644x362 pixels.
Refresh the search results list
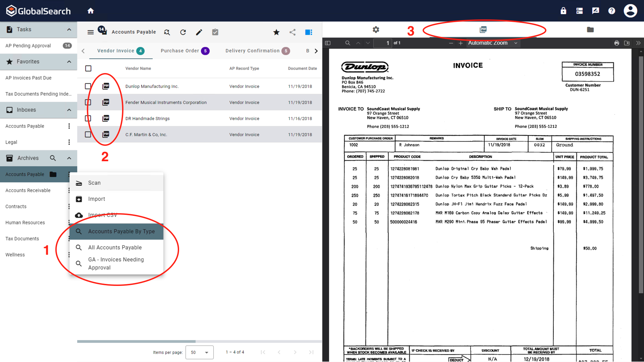coord(183,32)
